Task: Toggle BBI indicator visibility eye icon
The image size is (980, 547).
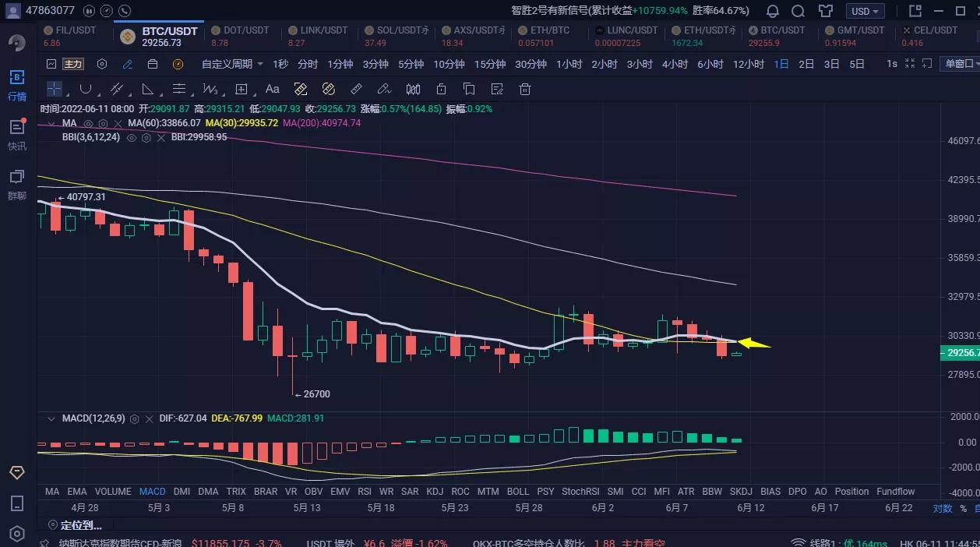Action: coord(132,137)
